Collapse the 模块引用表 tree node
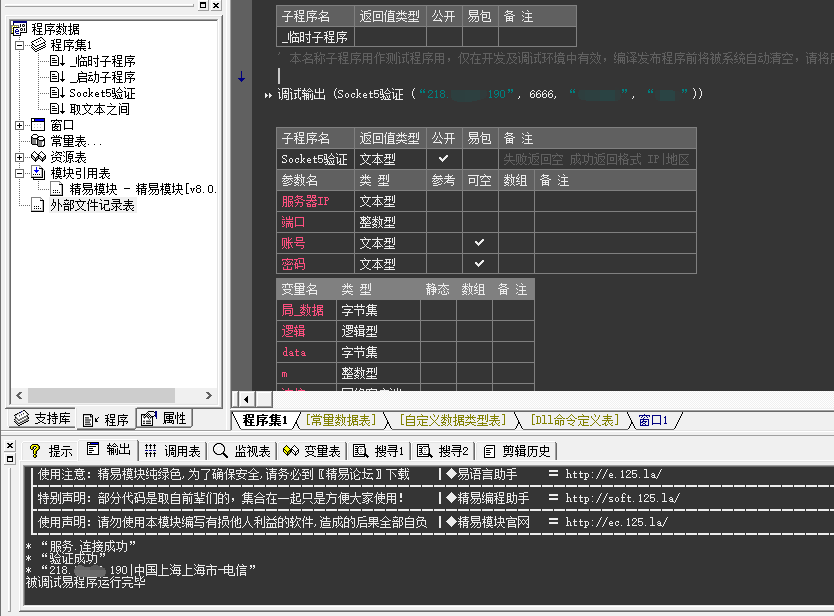The image size is (834, 616). click(x=20, y=173)
